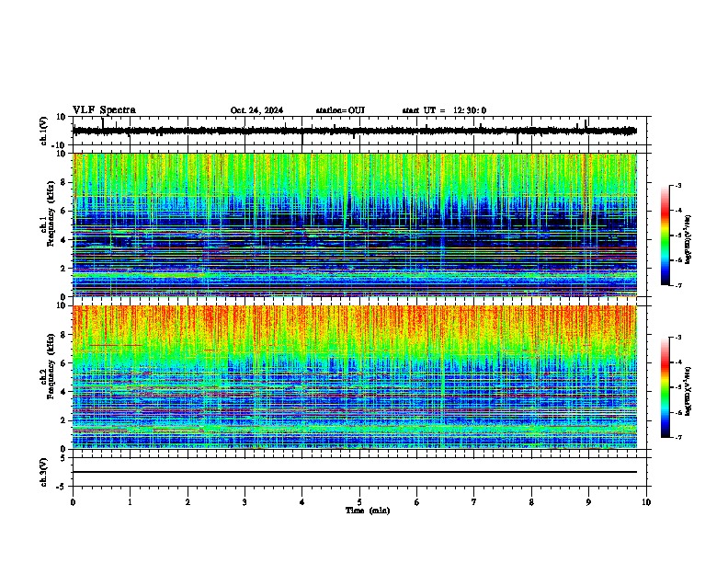Click the ch.2 spectrogram color bar
728x563 pixels.
click(x=665, y=387)
